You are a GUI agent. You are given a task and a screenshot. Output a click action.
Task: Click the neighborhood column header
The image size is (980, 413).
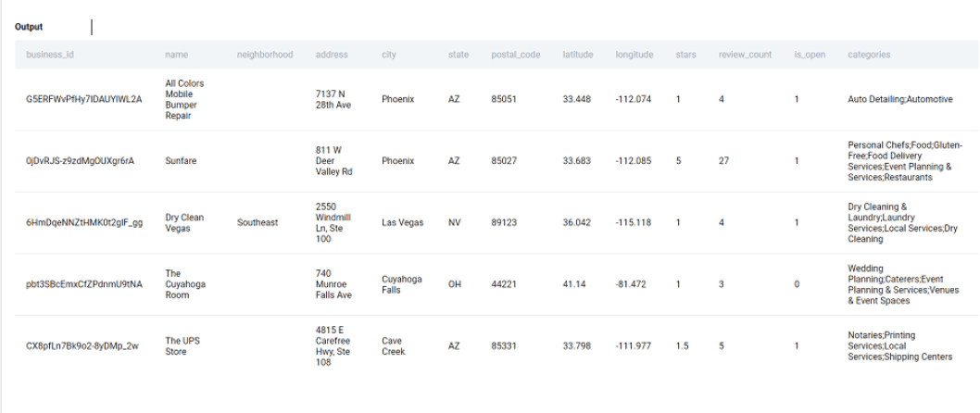(265, 55)
